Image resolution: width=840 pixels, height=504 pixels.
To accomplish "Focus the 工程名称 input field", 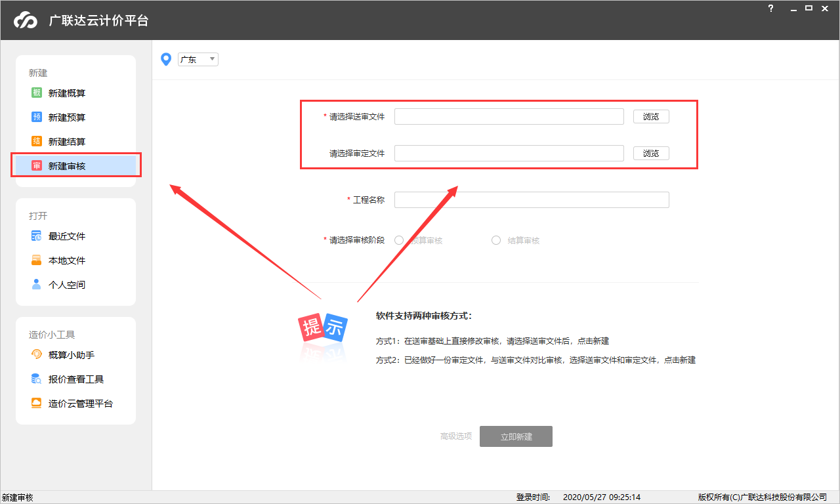I will [x=532, y=199].
